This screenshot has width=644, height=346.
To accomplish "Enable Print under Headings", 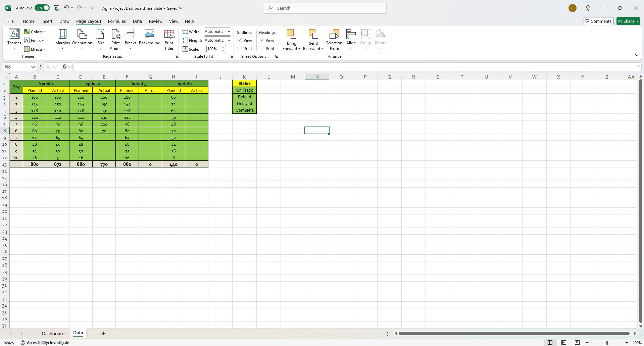I will point(263,48).
